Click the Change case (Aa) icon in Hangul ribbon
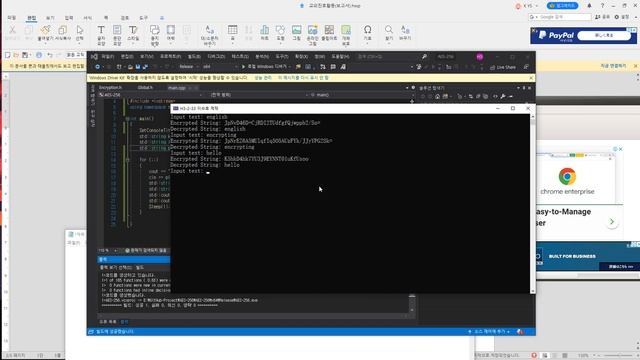 (209, 30)
